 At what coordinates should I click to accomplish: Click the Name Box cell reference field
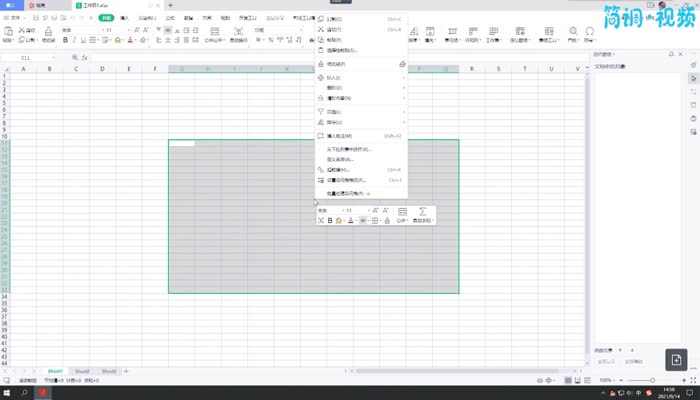pyautogui.click(x=30, y=58)
